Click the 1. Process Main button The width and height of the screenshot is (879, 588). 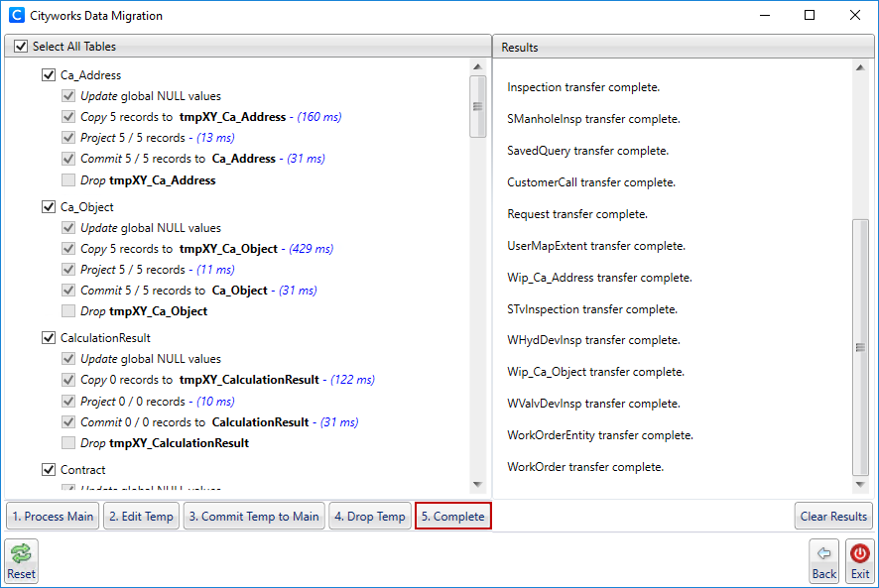pos(53,517)
